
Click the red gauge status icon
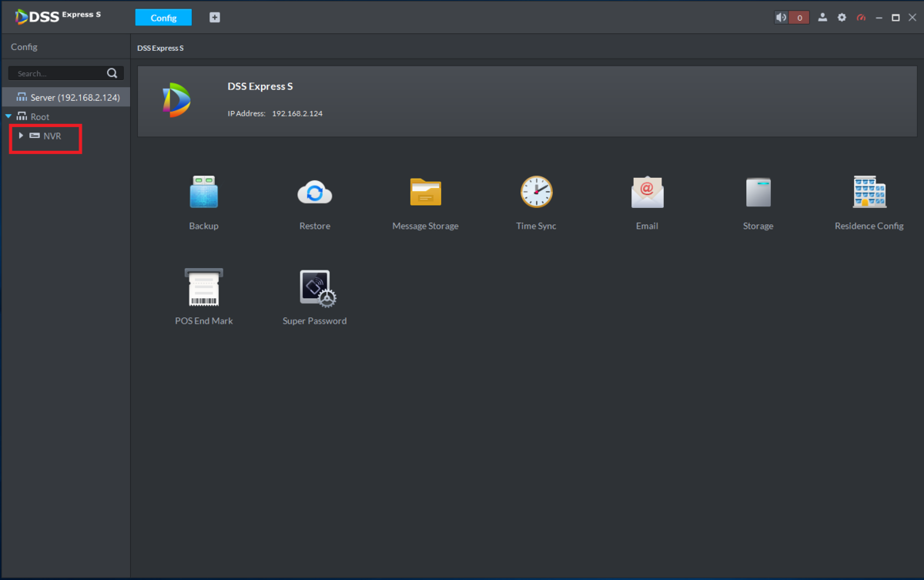coord(861,17)
